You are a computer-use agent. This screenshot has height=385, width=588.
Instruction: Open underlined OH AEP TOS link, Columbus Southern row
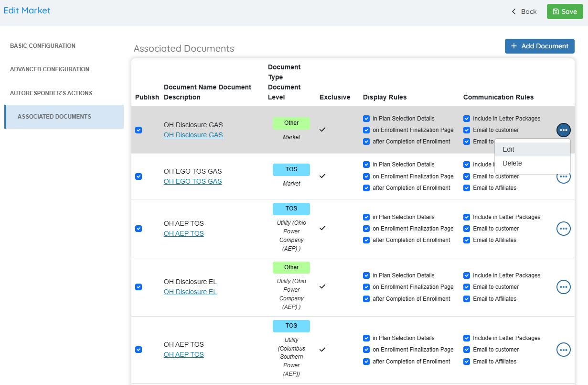(x=183, y=354)
